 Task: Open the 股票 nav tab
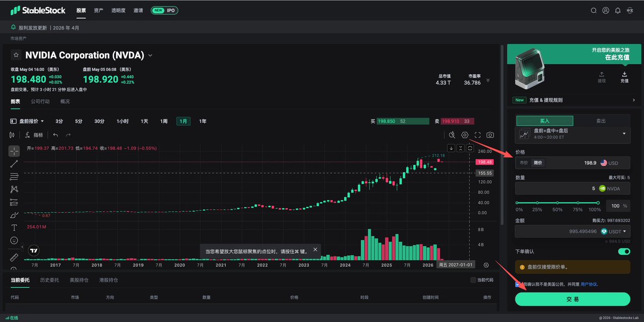tap(81, 11)
